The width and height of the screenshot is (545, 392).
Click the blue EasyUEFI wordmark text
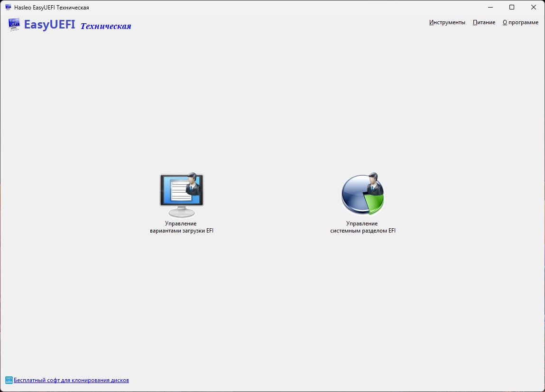pyautogui.click(x=49, y=25)
